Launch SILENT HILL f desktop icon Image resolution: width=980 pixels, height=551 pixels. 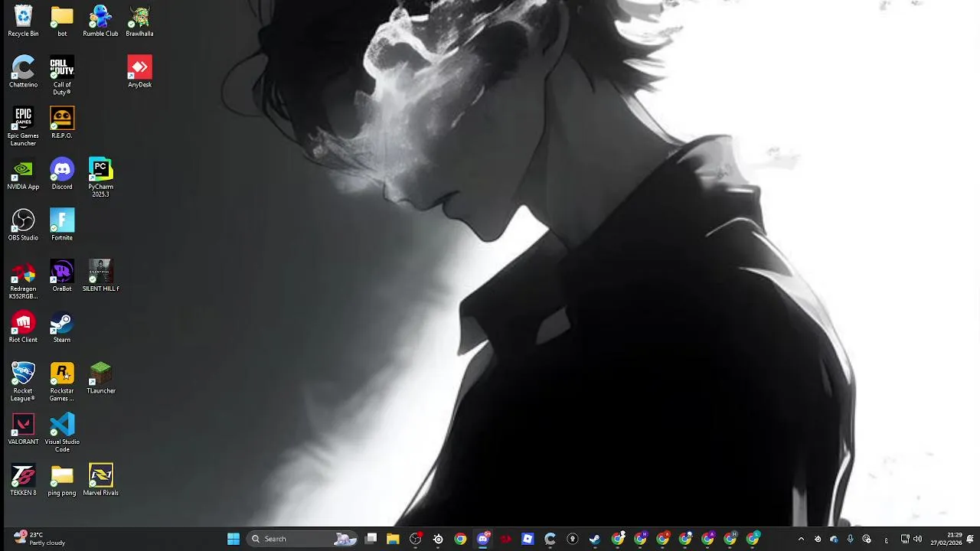pyautogui.click(x=100, y=276)
